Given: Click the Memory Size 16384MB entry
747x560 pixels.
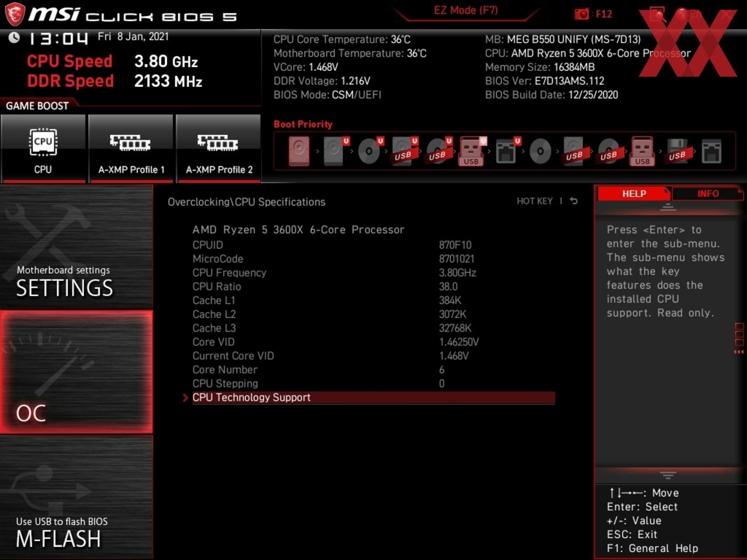Looking at the screenshot, I should click(540, 67).
